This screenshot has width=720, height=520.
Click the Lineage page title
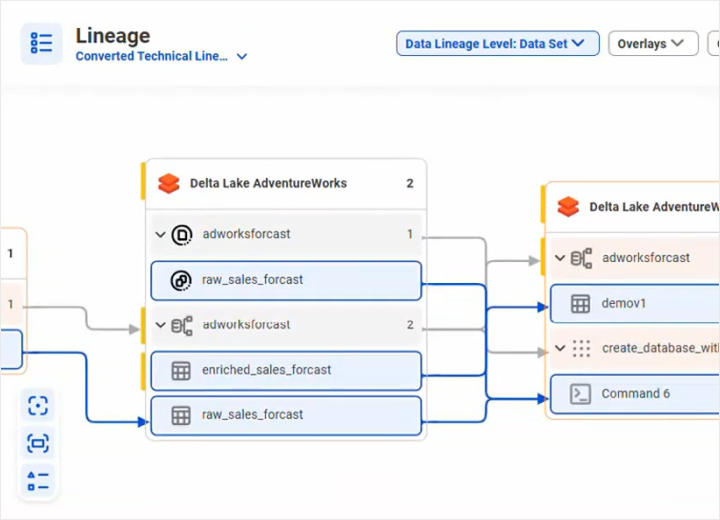pos(113,36)
